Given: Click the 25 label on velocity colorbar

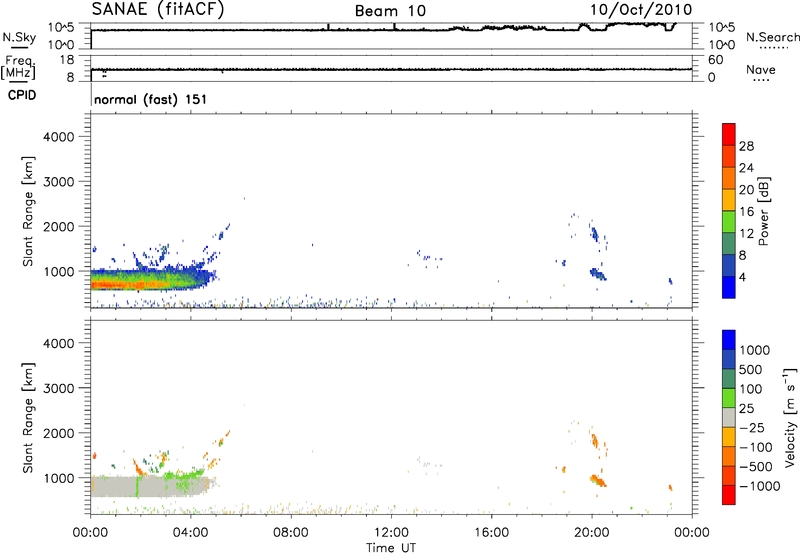Looking at the screenshot, I should [x=746, y=409].
